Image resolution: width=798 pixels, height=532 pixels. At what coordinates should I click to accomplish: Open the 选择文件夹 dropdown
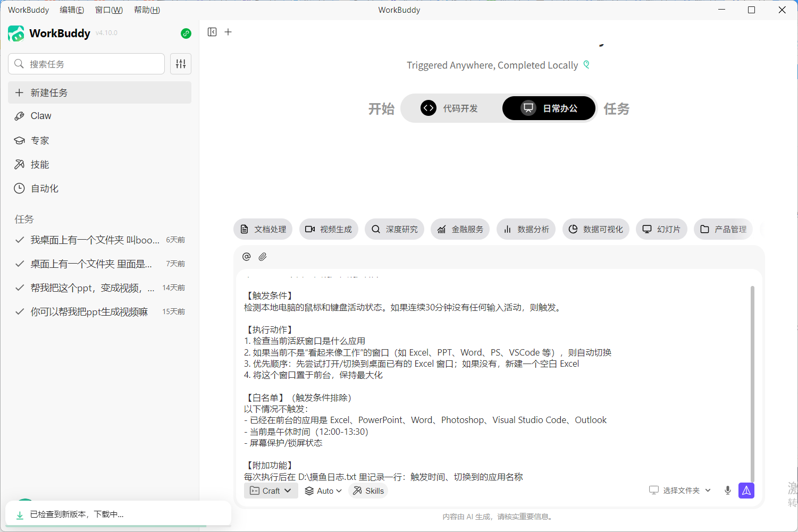point(680,491)
